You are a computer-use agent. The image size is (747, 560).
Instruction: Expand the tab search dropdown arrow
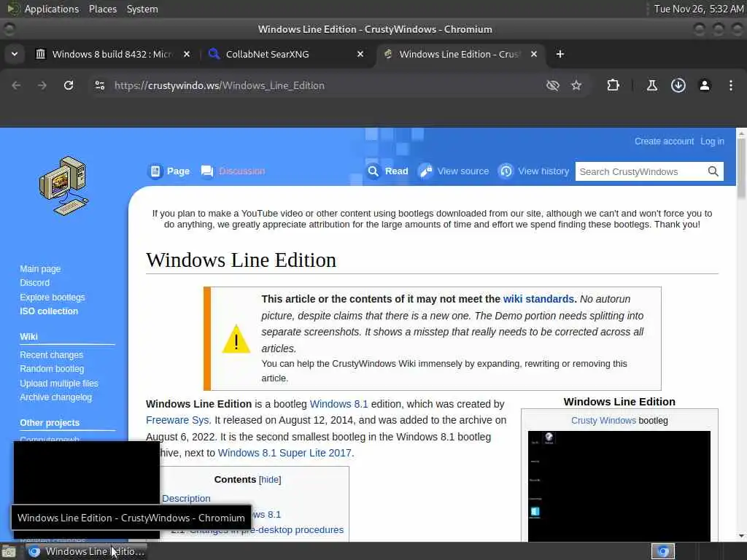pyautogui.click(x=15, y=54)
